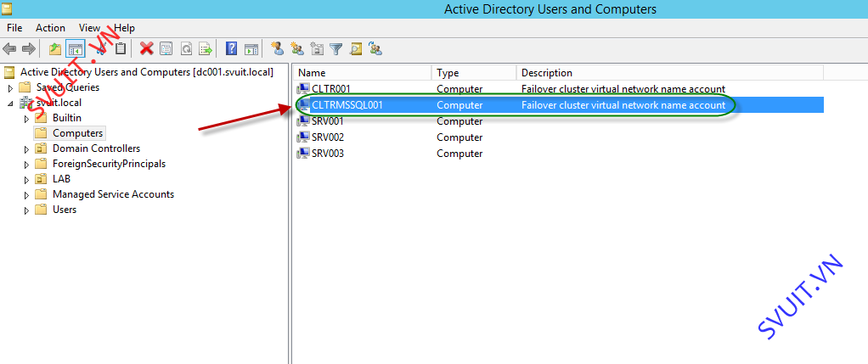Click the Cut scissors toolbar icon
868x364 pixels.
(101, 48)
